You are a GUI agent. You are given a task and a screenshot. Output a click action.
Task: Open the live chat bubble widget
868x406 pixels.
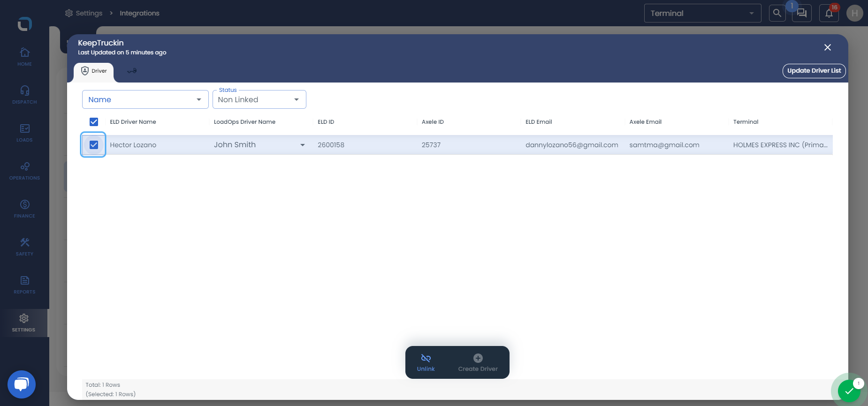pos(22,384)
